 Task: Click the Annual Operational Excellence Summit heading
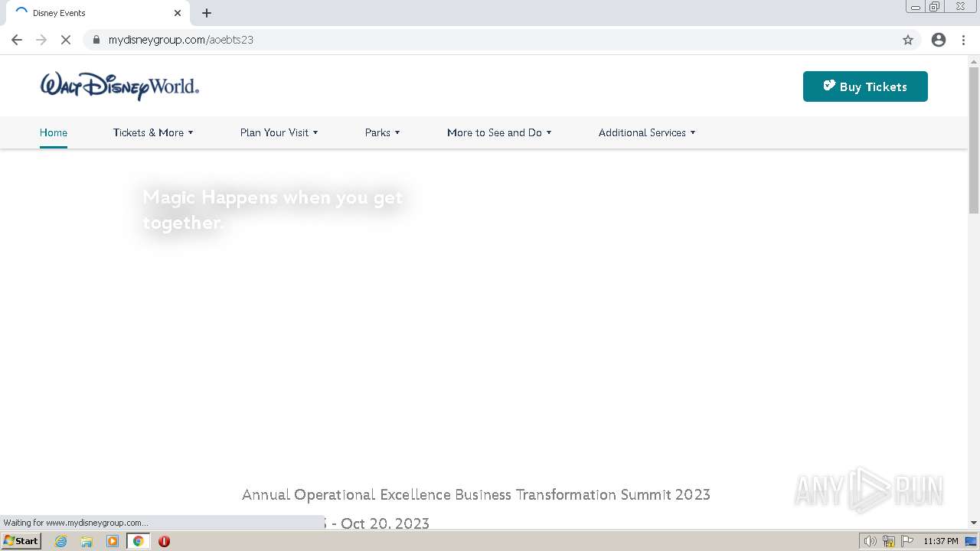[476, 494]
